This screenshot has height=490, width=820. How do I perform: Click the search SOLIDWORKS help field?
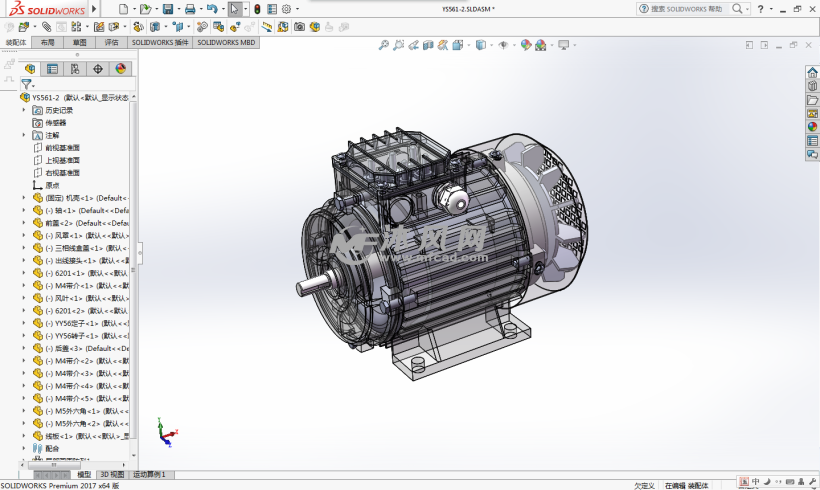[x=686, y=9]
